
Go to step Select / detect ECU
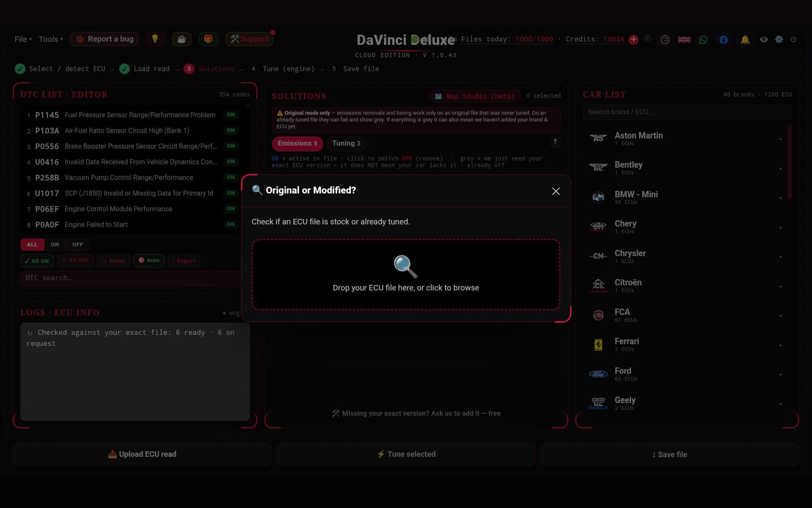[x=60, y=69]
